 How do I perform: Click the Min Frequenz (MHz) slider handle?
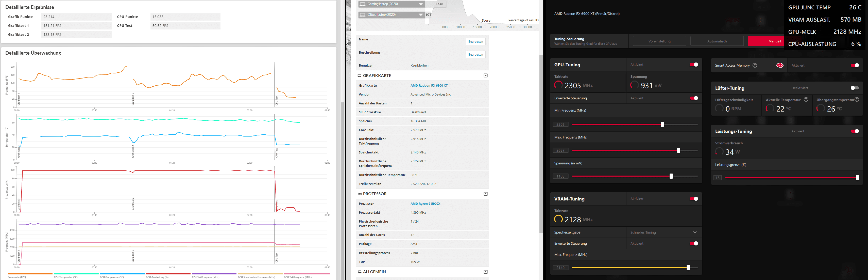tap(662, 124)
